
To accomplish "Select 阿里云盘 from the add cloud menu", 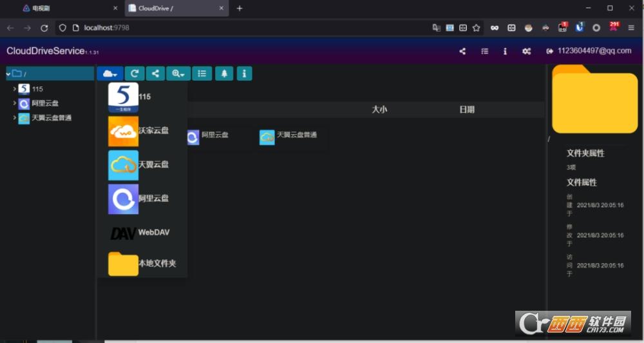I will click(x=142, y=199).
